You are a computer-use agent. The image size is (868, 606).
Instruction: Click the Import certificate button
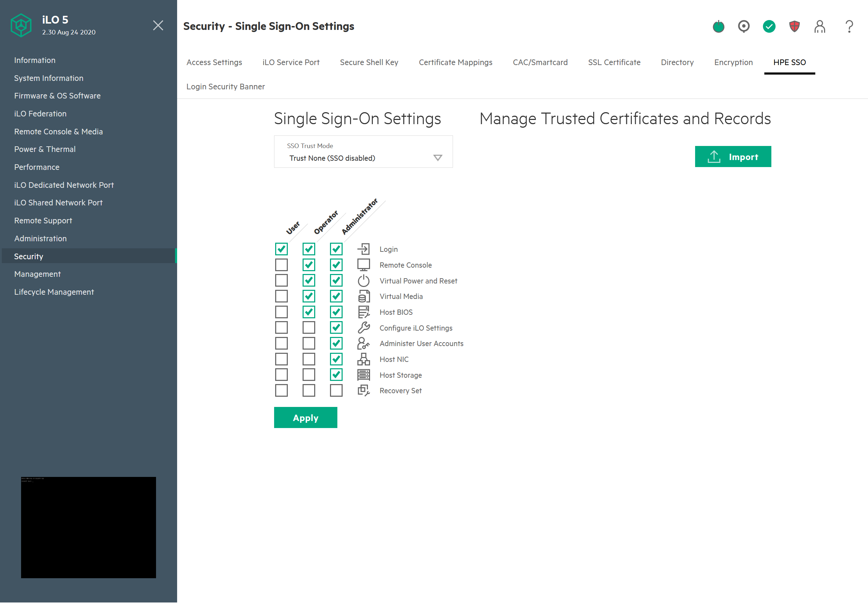[733, 157]
